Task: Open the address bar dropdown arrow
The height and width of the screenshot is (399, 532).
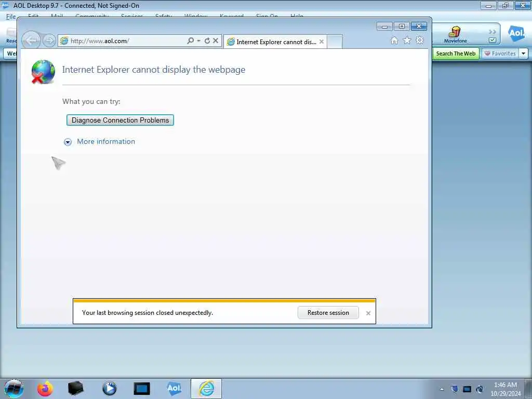Action: click(199, 41)
